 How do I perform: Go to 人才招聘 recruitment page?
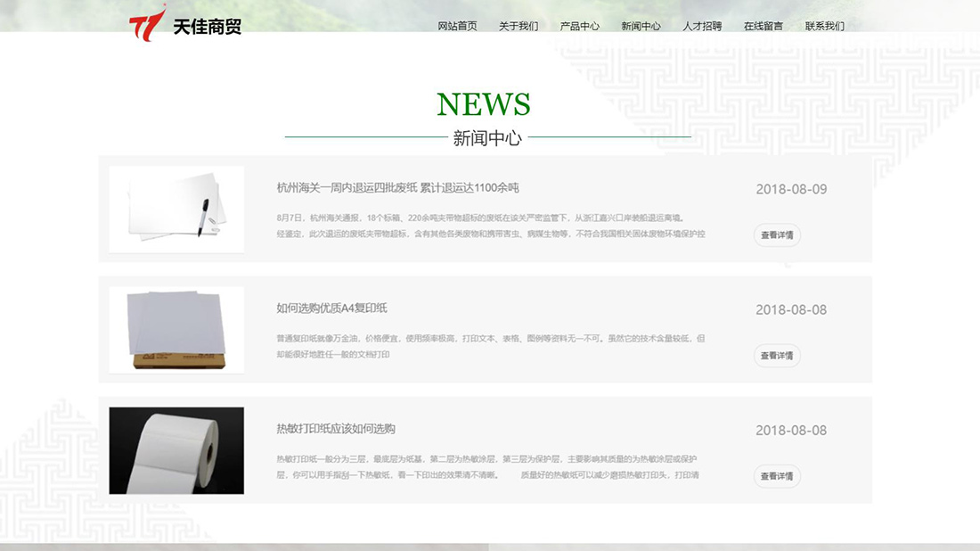coord(703,26)
